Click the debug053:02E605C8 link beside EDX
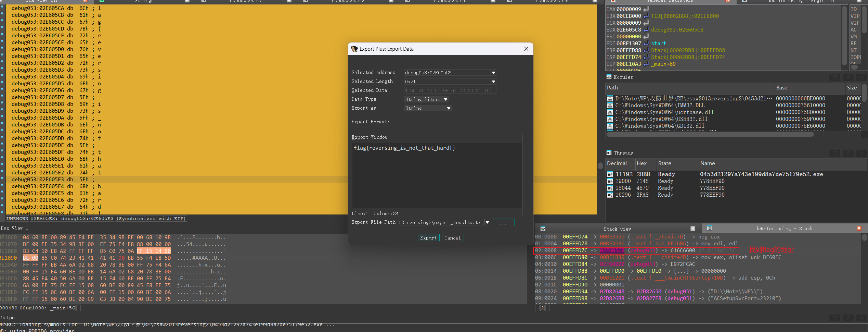868x332 pixels. click(677, 30)
